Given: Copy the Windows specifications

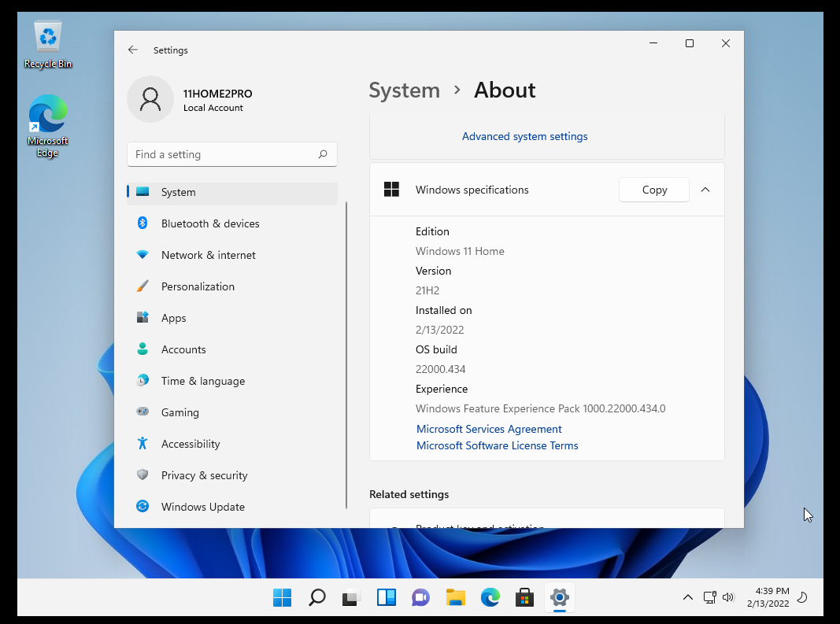Looking at the screenshot, I should click(x=654, y=190).
